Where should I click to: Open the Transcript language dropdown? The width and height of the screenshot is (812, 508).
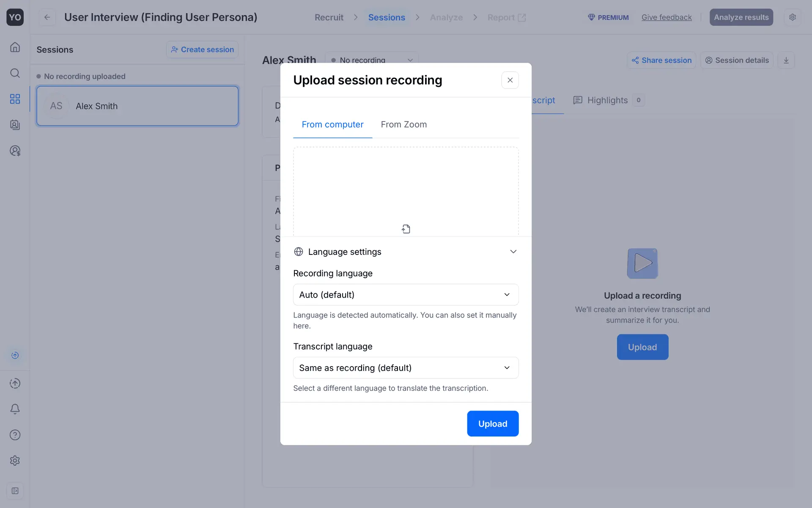[x=406, y=368]
